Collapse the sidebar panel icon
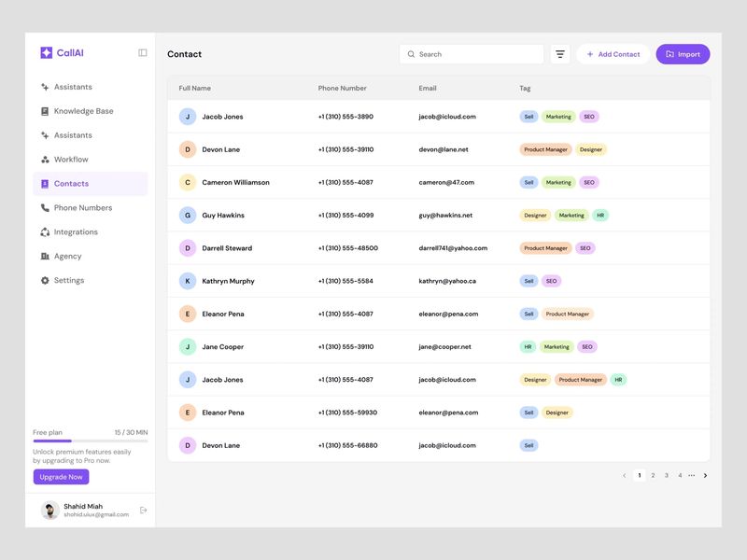The width and height of the screenshot is (747, 560). coord(143,53)
